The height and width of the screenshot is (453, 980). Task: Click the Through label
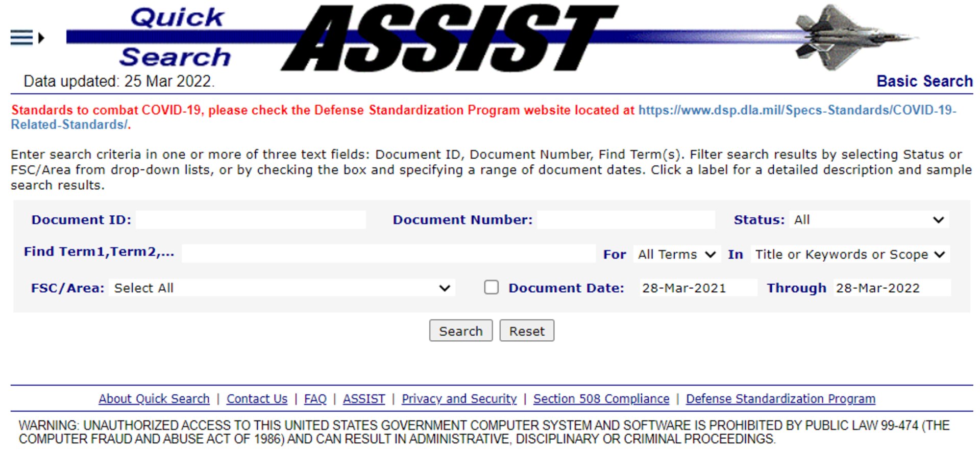point(796,288)
